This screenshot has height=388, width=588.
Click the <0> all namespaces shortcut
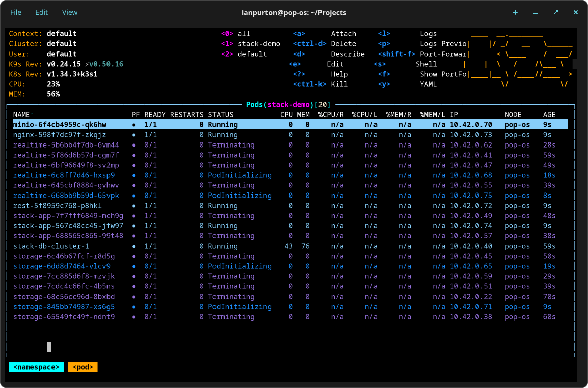coord(244,34)
